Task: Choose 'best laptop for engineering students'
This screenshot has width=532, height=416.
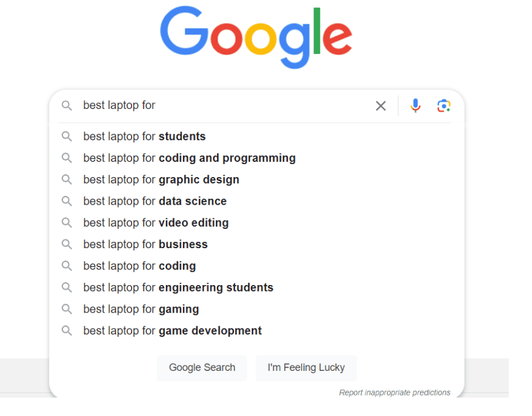Action: (178, 288)
